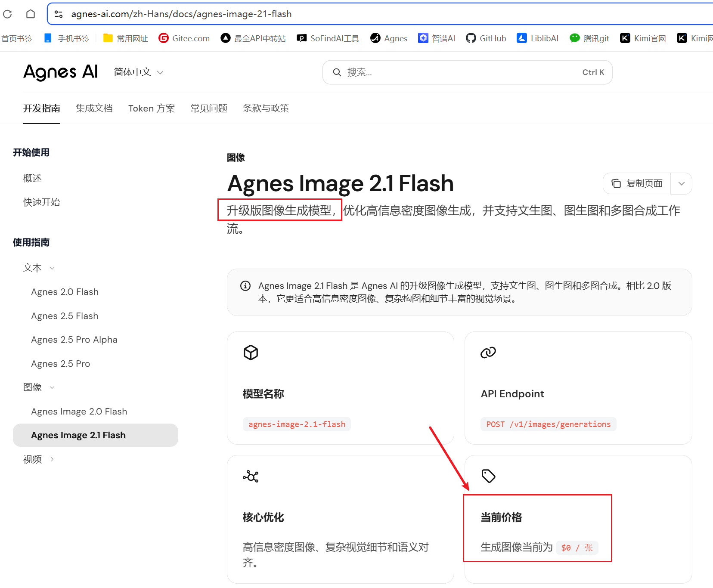The image size is (713, 588).
Task: Open the GitHub bookmark
Action: [486, 38]
